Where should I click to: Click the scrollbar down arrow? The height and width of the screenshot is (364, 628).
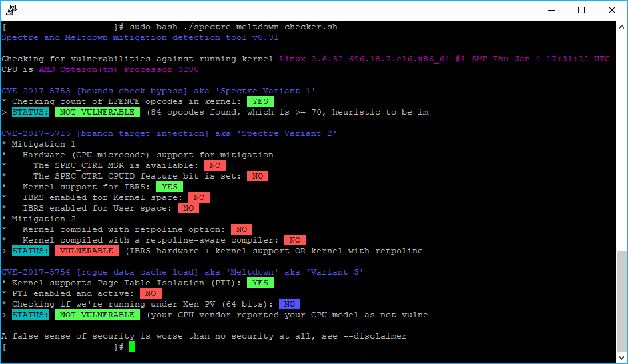pyautogui.click(x=621, y=357)
